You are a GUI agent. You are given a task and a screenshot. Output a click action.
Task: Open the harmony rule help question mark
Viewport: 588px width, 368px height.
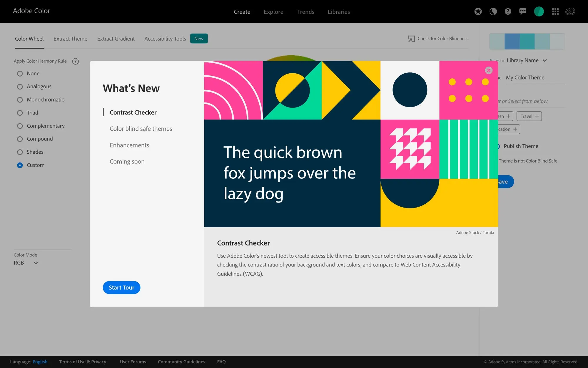coord(76,61)
